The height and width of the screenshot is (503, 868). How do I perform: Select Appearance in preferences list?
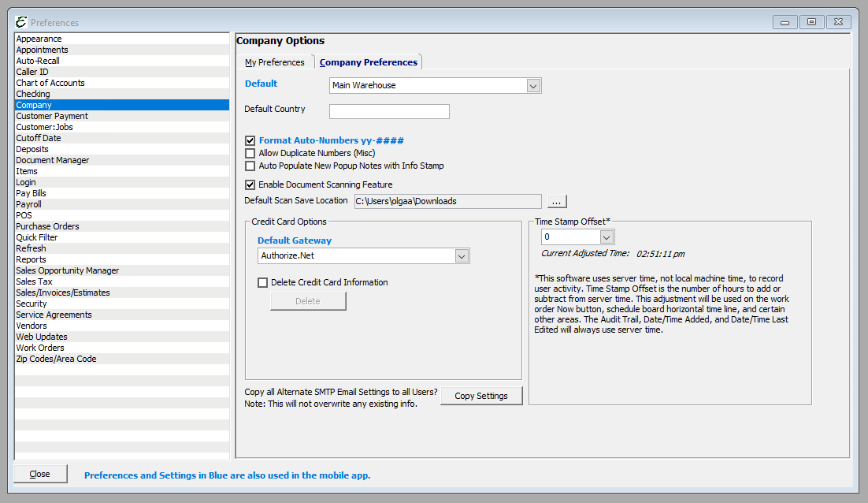(x=122, y=39)
